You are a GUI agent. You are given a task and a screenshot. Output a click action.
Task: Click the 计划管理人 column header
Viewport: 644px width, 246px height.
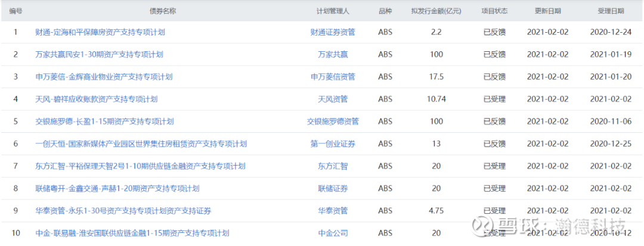333,11
